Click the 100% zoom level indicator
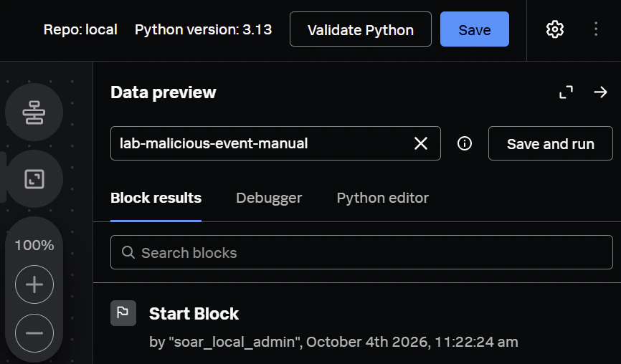This screenshot has height=364, width=621. (34, 245)
